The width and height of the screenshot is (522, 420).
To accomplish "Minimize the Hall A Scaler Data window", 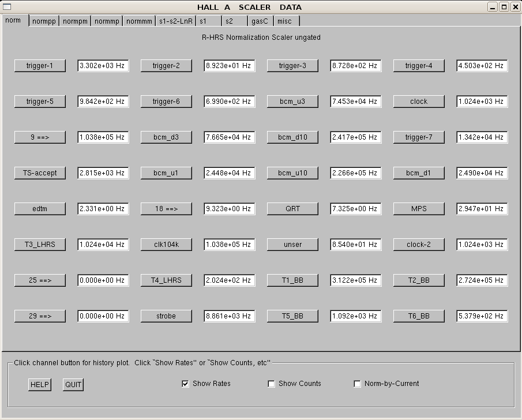I will (x=493, y=7).
